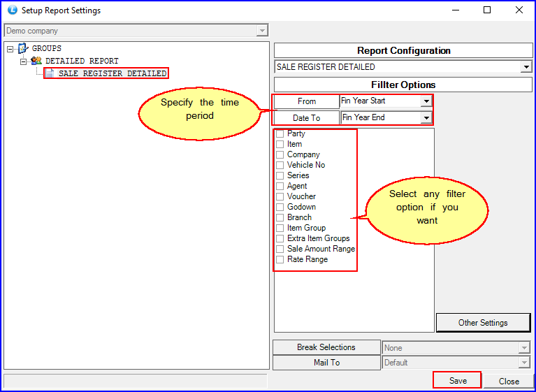Check the Item Group filter option

280,228
